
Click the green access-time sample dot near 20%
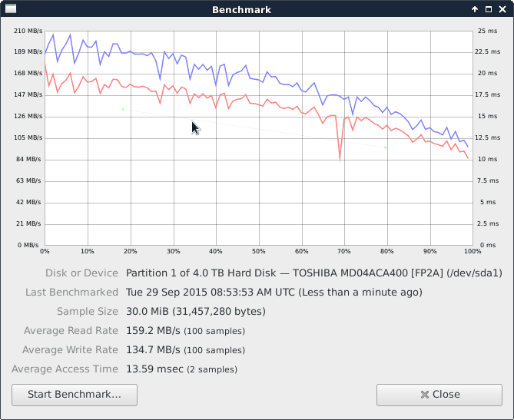coord(123,110)
